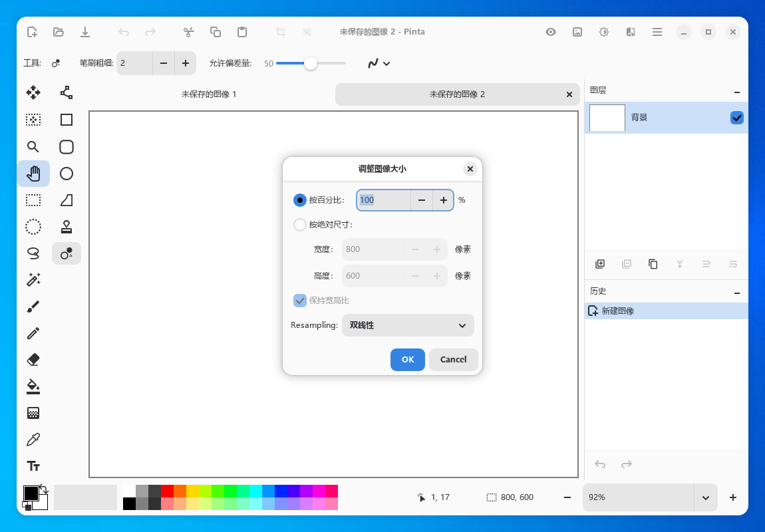Open the curve type dropdown in toolbar

click(x=379, y=63)
